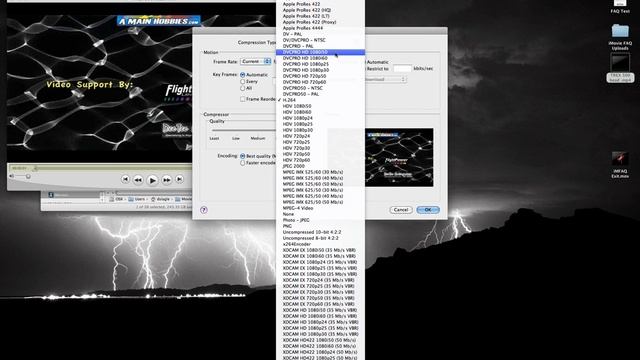Click the volume speaker icon in player
Viewport: 640px width, 360px height.
(12, 176)
